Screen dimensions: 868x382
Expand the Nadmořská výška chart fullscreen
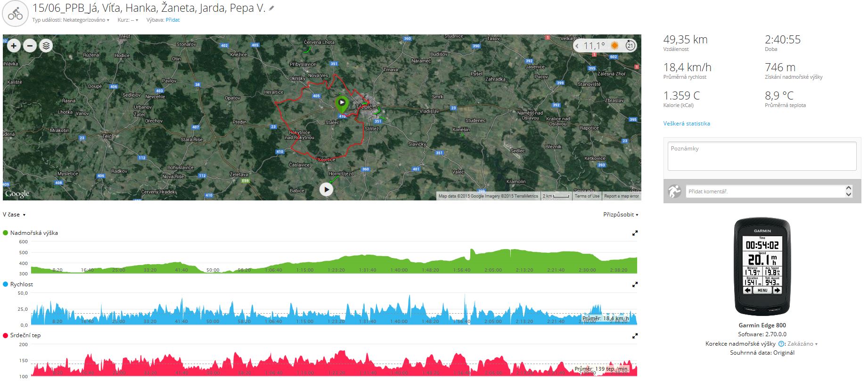pos(635,233)
